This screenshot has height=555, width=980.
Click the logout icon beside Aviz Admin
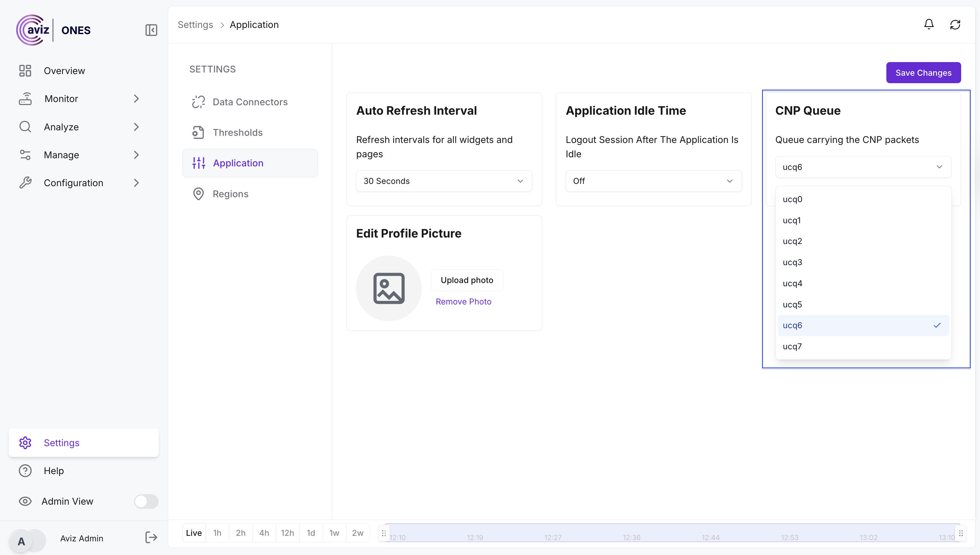tap(151, 537)
